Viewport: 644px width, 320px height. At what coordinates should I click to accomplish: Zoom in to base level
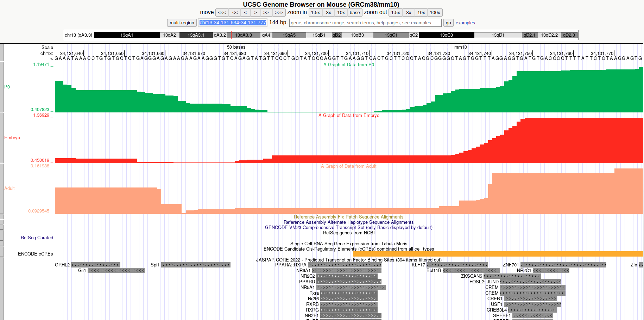pyautogui.click(x=354, y=12)
